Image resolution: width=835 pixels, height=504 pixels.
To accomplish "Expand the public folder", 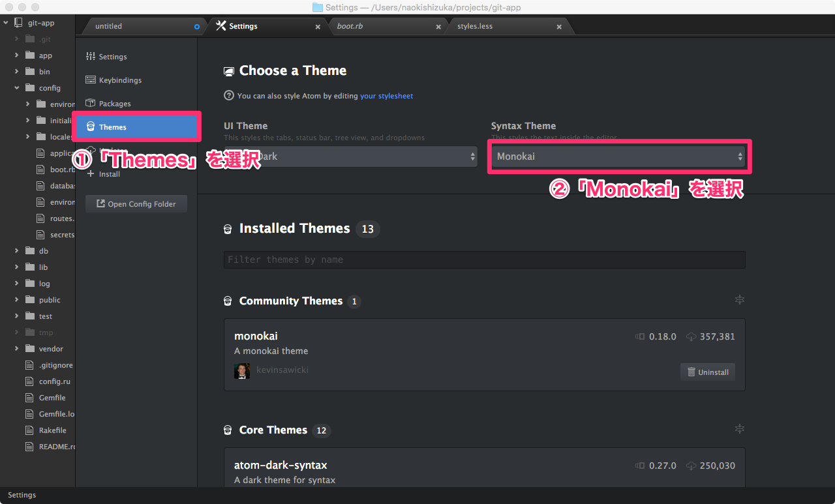I will point(17,300).
